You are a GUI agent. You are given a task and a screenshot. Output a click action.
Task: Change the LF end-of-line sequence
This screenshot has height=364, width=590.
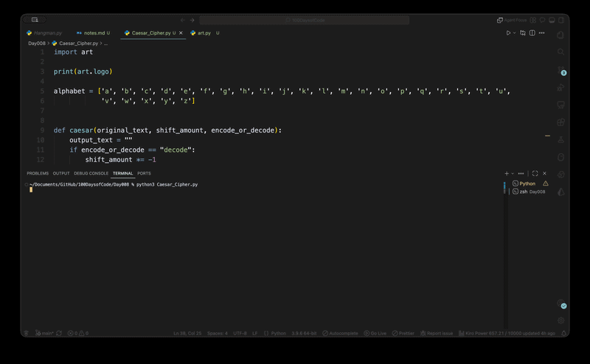[x=254, y=333]
